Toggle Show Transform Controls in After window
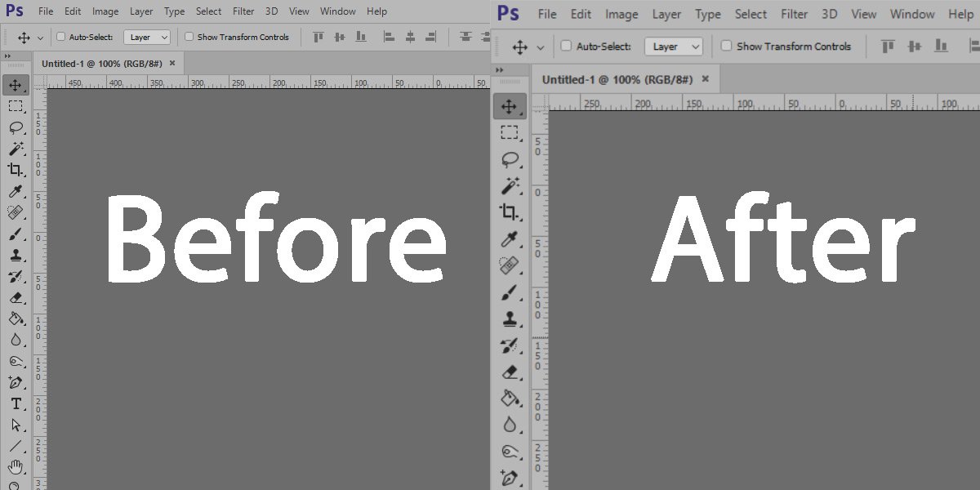The image size is (980, 490). point(726,47)
